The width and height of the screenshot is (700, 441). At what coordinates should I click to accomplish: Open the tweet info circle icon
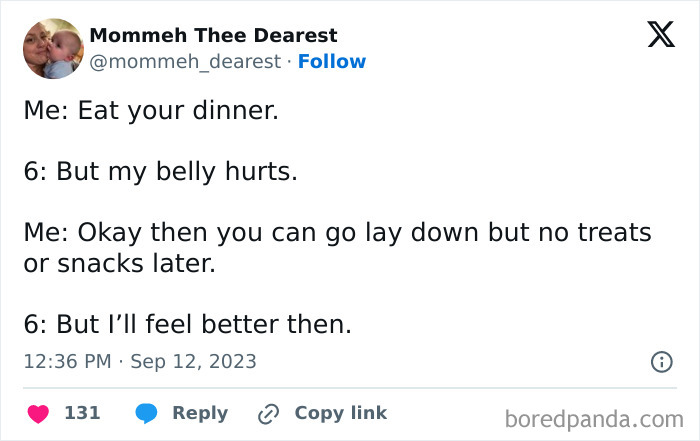(x=661, y=363)
